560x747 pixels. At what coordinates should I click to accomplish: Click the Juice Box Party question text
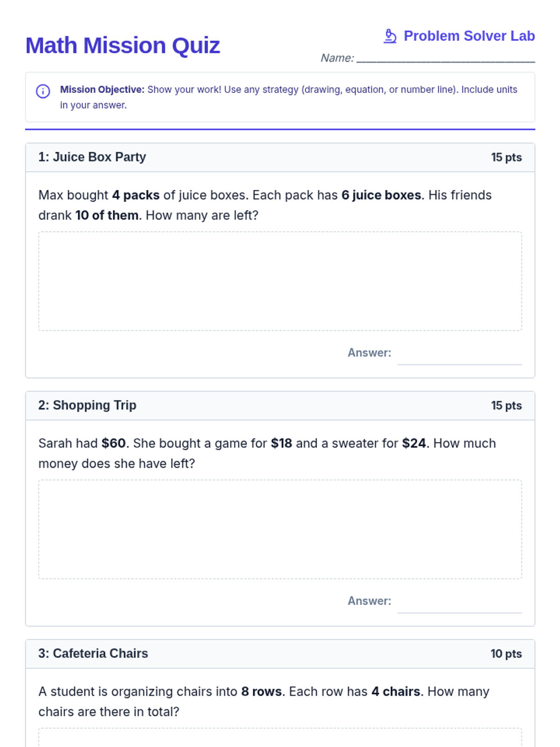pos(265,205)
